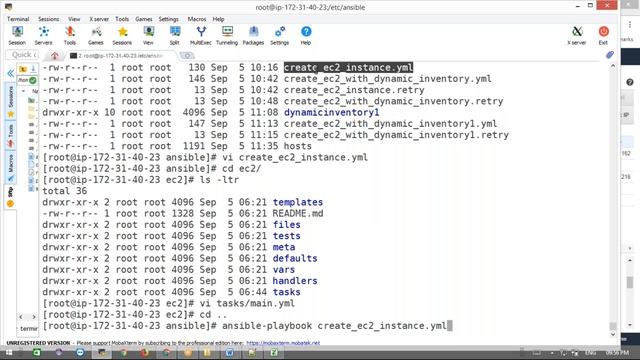Image resolution: width=640 pixels, height=360 pixels.
Task: Click the help question mark in right window
Action: tap(630, 82)
